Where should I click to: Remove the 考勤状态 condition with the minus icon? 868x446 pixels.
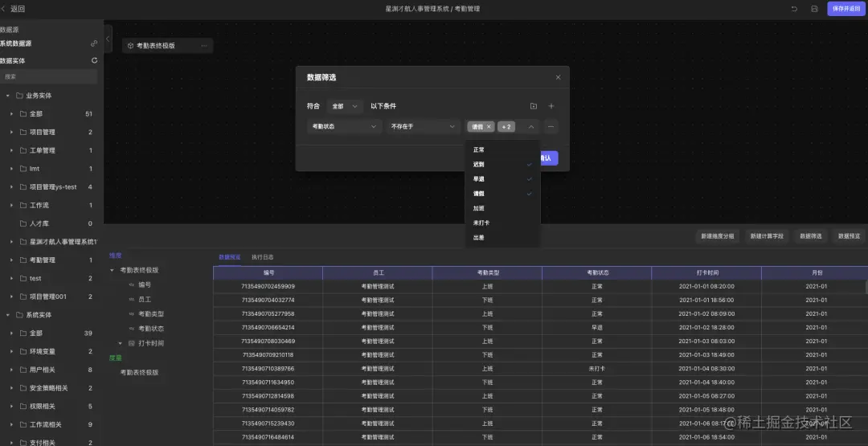551,127
